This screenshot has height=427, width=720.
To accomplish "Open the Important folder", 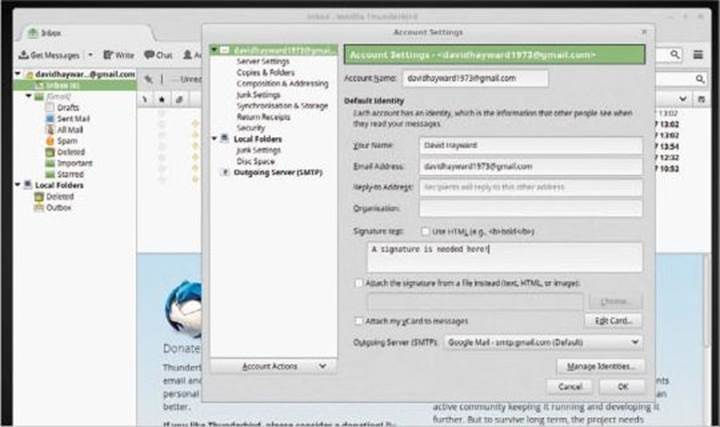I will [74, 163].
